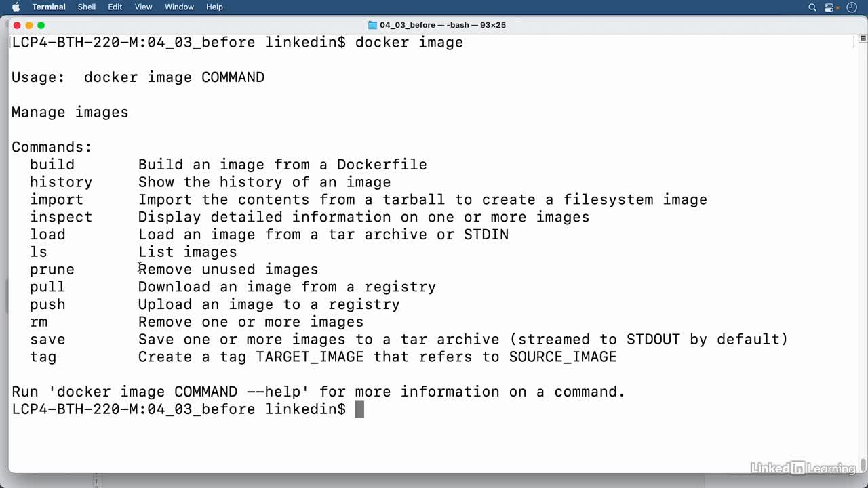Click the 'tag' command text
The image size is (868, 488).
pyautogui.click(x=43, y=357)
